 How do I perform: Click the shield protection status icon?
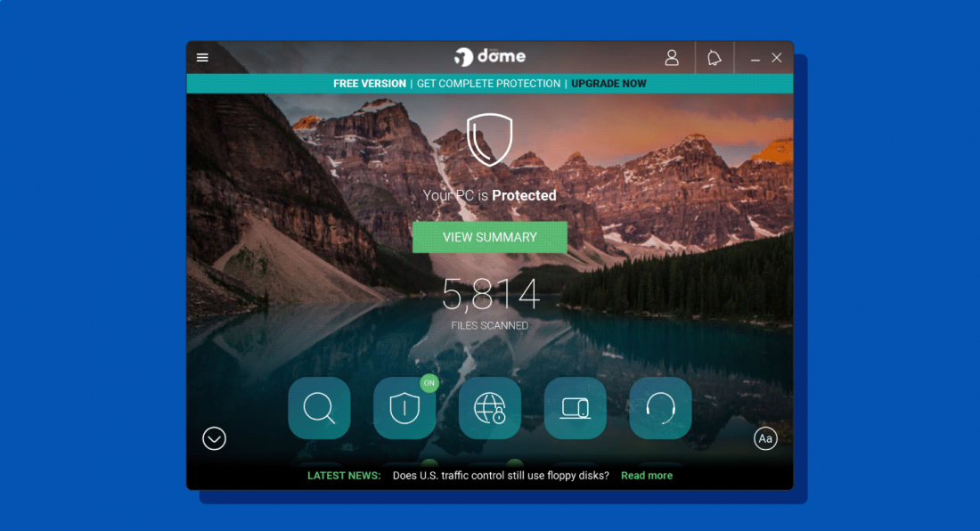click(490, 138)
